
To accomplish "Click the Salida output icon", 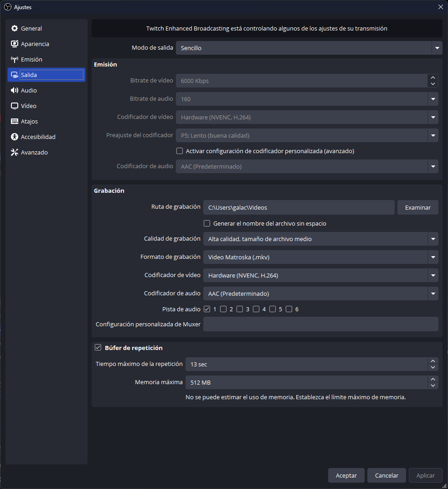I will point(14,75).
